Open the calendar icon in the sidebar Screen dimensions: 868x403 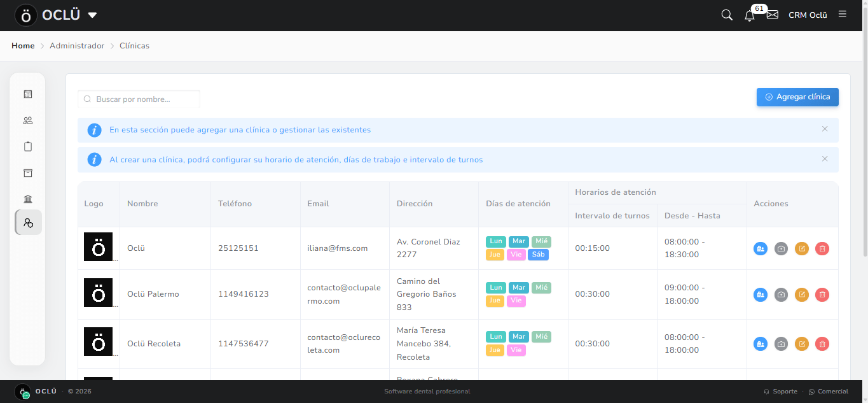[28, 94]
